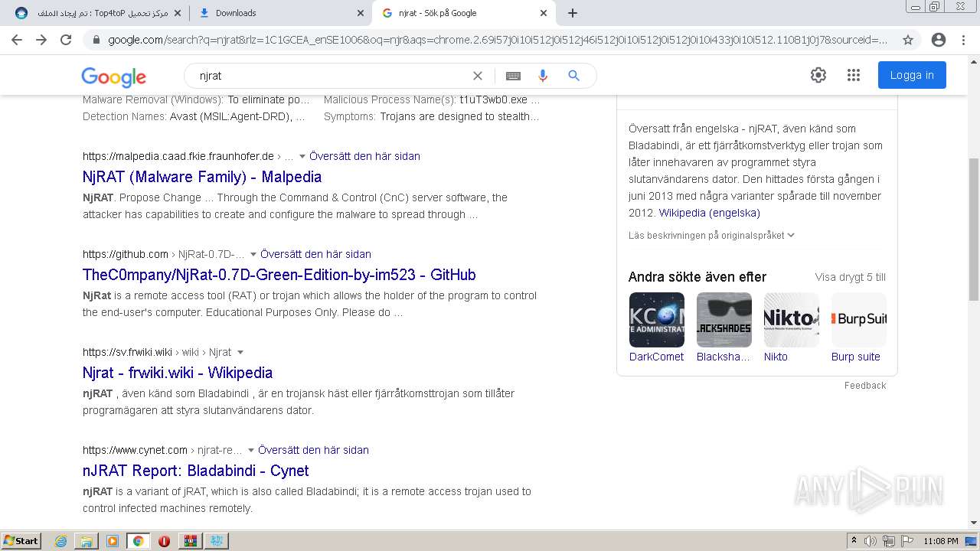The image size is (980, 551).
Task: Start voice search with microphone
Action: click(x=543, y=76)
